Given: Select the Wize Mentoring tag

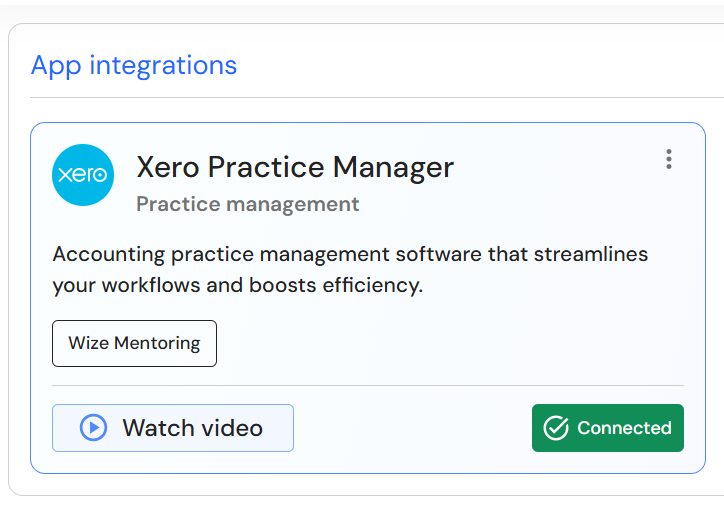Looking at the screenshot, I should [134, 343].
